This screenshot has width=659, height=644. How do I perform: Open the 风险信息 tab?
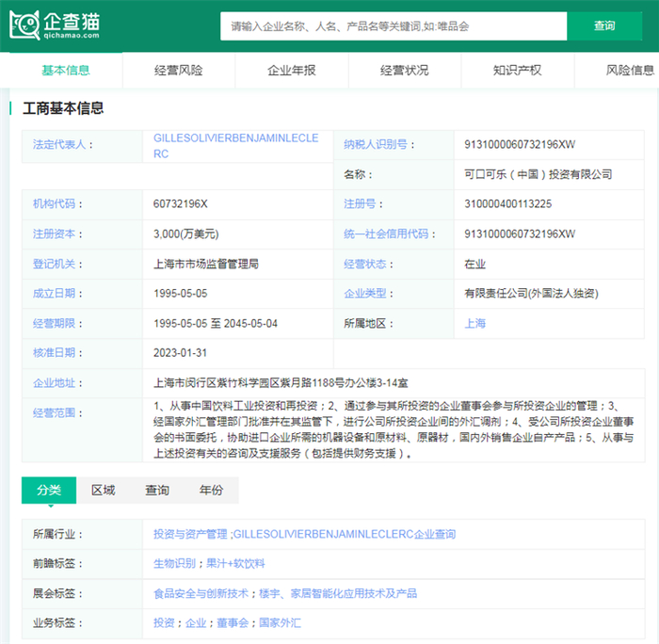point(629,71)
